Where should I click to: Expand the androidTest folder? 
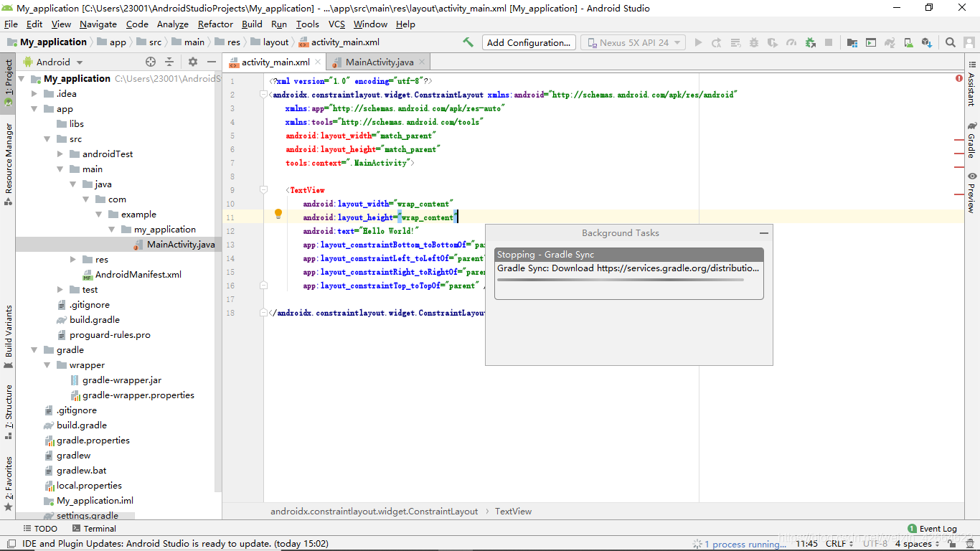coord(60,154)
